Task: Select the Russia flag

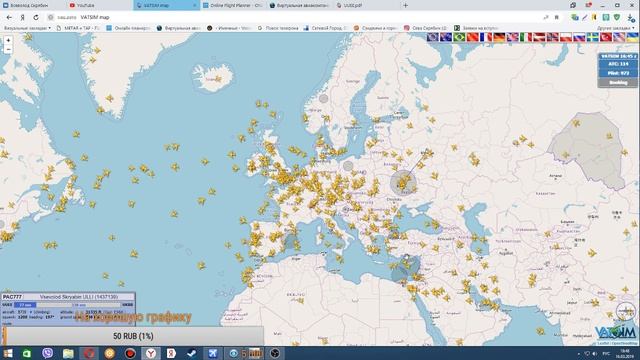Action: 579,37
